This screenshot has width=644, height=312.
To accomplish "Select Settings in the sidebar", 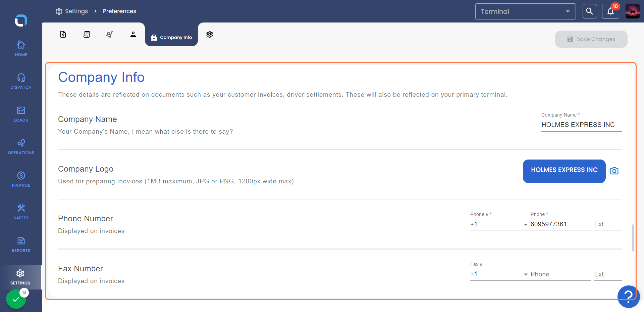I will pyautogui.click(x=20, y=277).
